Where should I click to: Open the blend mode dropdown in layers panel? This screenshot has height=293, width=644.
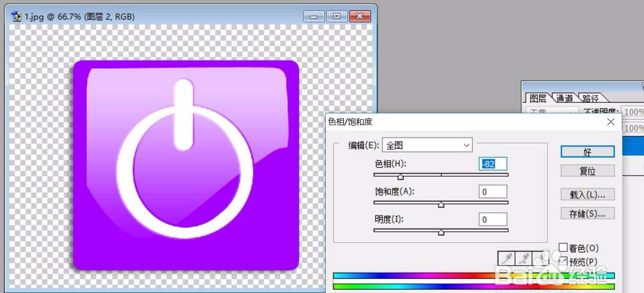coord(552,112)
